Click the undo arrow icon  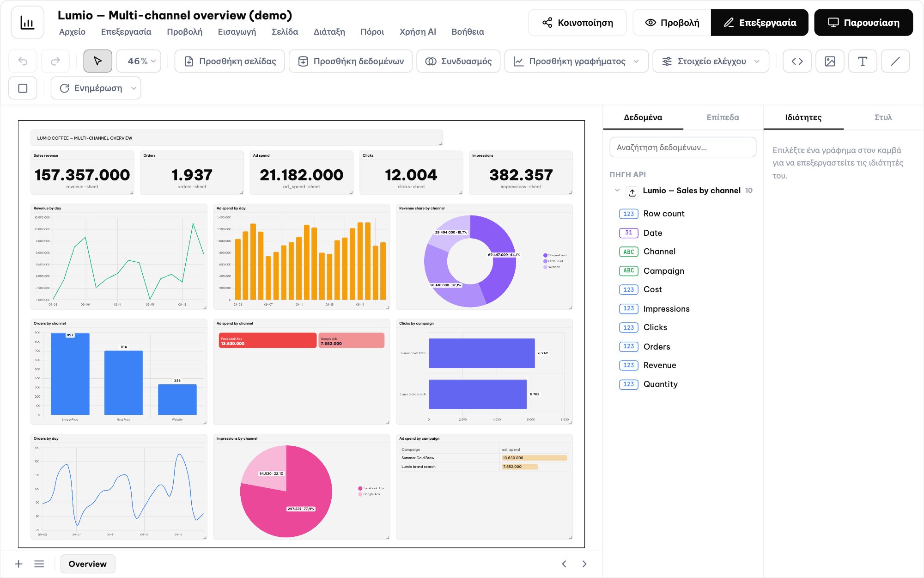[23, 61]
